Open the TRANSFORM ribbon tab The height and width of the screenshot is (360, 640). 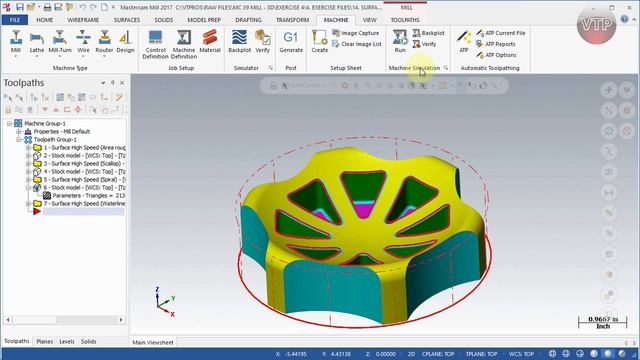[292, 20]
